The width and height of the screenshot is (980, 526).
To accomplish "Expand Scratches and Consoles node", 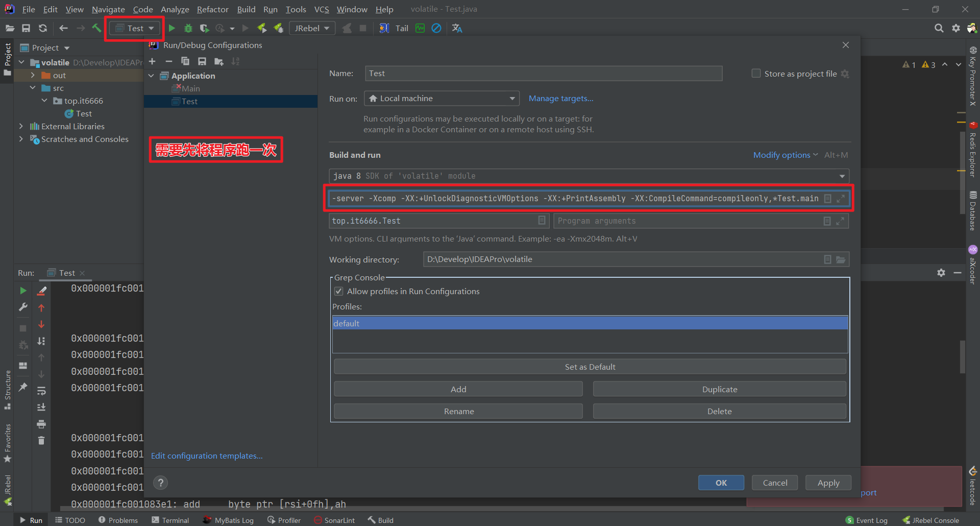I will (21, 139).
